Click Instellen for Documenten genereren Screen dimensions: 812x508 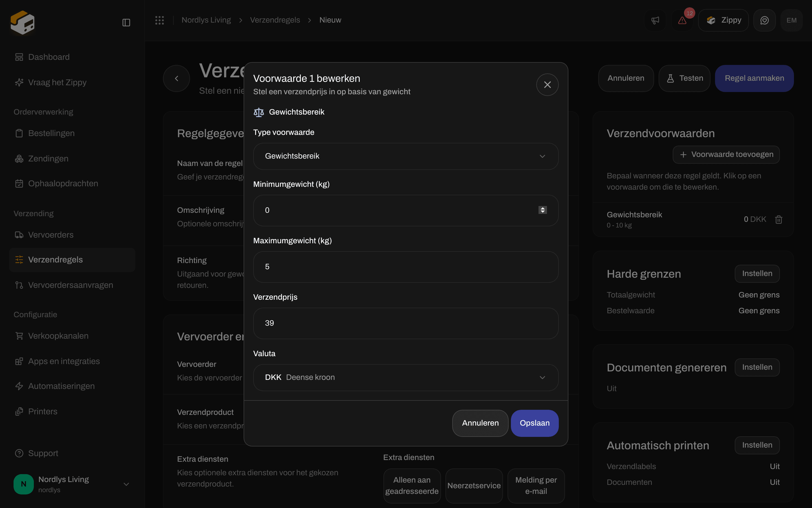coord(757,367)
